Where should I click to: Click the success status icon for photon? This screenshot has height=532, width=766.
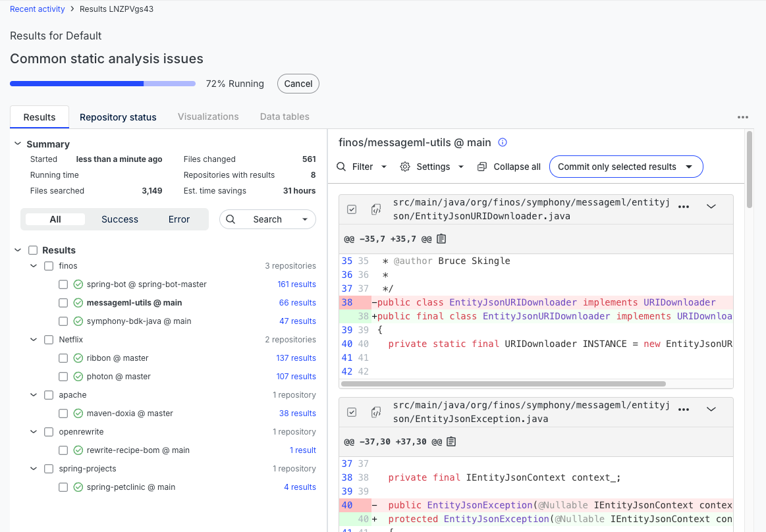pyautogui.click(x=78, y=377)
